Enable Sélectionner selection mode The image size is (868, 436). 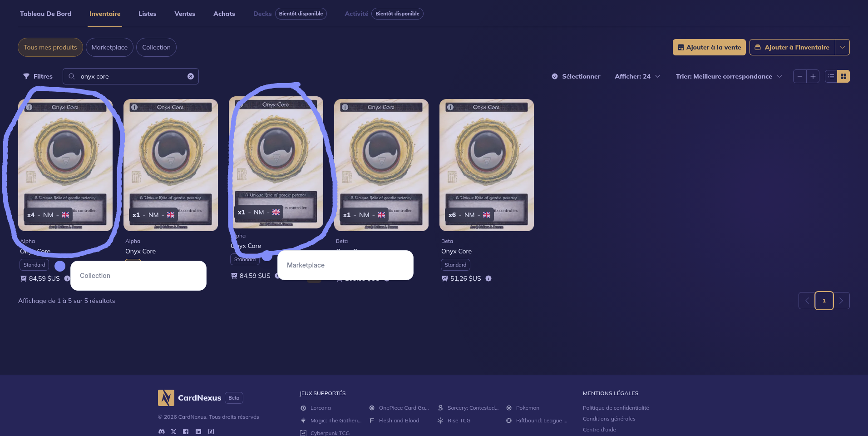click(x=576, y=76)
